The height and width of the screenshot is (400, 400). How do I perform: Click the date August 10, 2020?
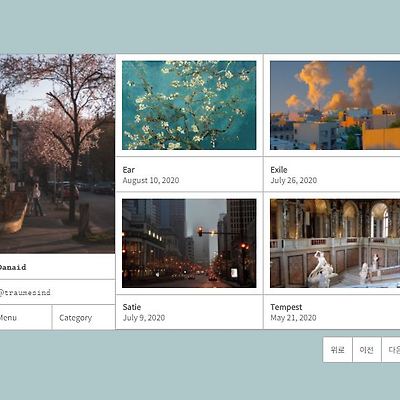point(151,180)
